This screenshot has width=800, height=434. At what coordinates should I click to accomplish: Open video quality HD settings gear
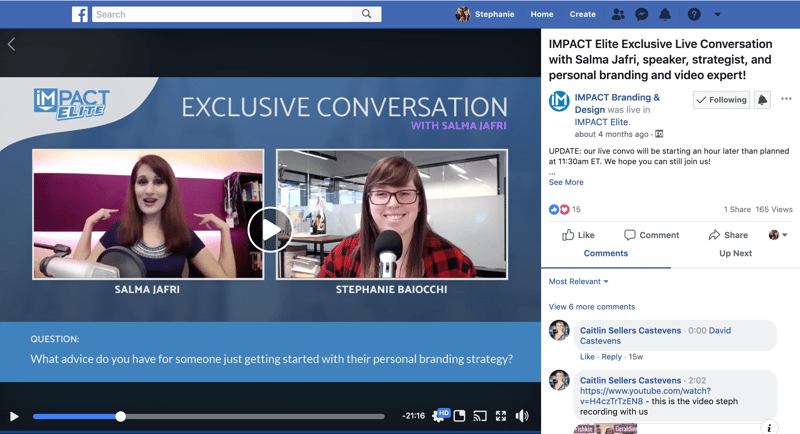point(440,415)
